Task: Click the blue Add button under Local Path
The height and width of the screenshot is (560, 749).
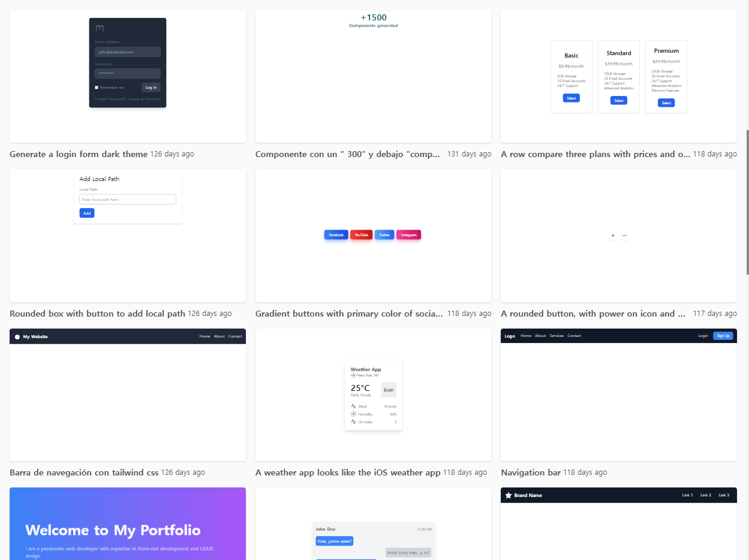Action: click(87, 213)
